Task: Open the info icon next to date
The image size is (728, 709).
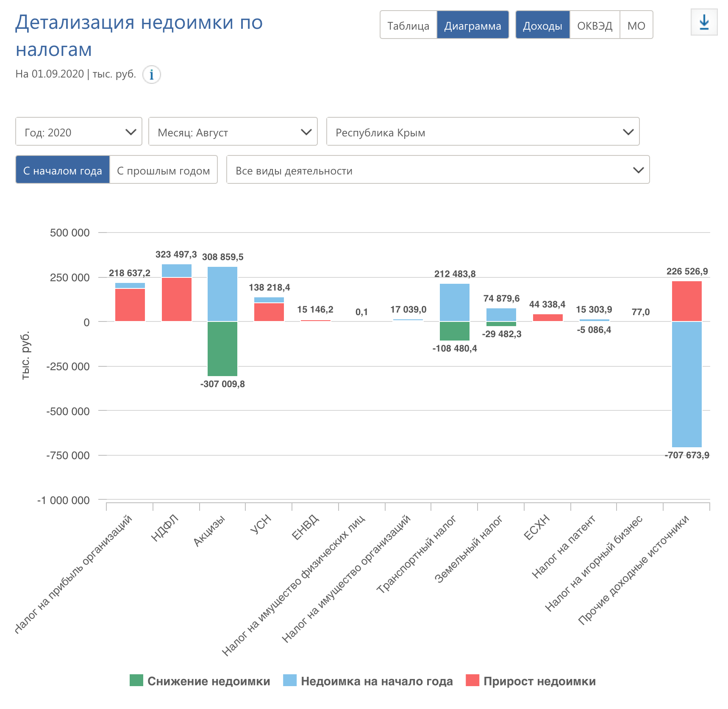Action: coord(151,75)
